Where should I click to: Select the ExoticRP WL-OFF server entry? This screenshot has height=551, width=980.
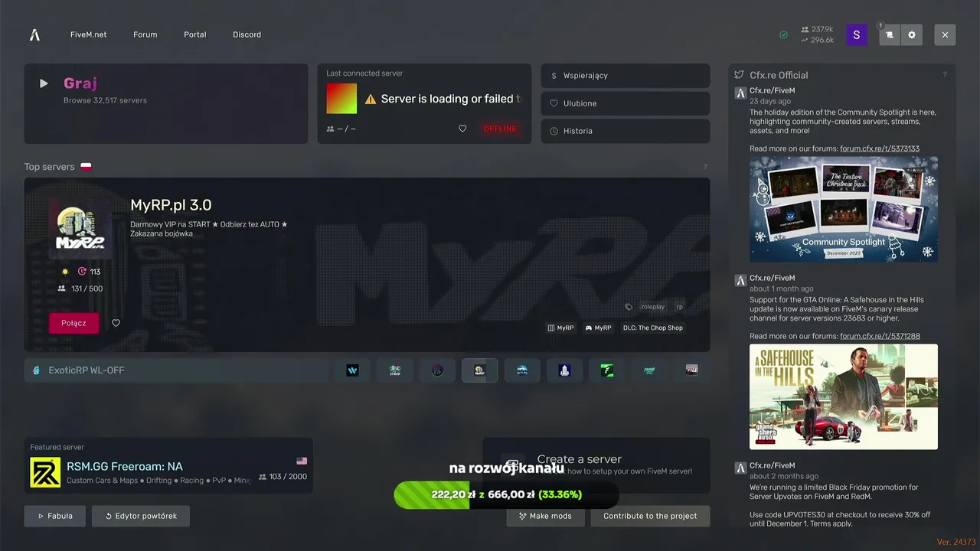(x=177, y=370)
